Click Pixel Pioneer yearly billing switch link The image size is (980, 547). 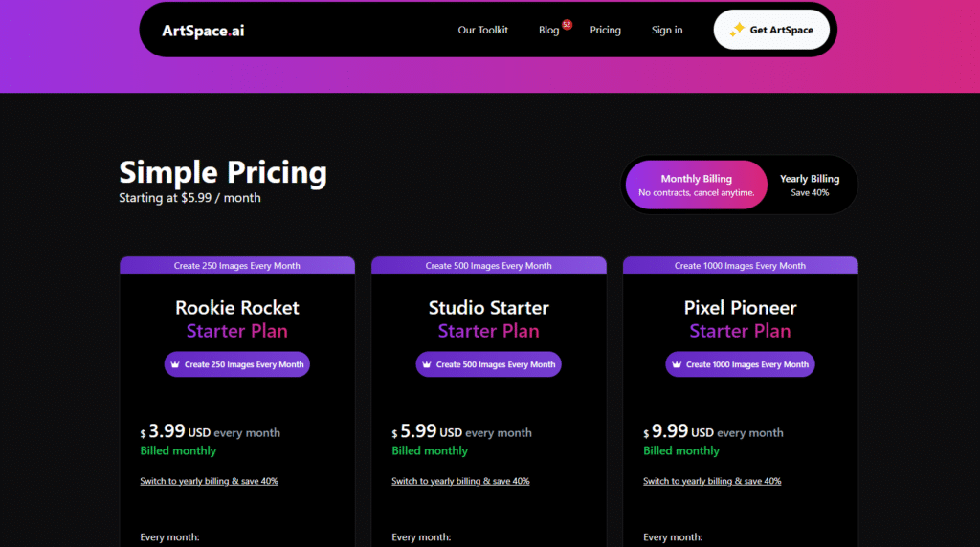point(712,481)
